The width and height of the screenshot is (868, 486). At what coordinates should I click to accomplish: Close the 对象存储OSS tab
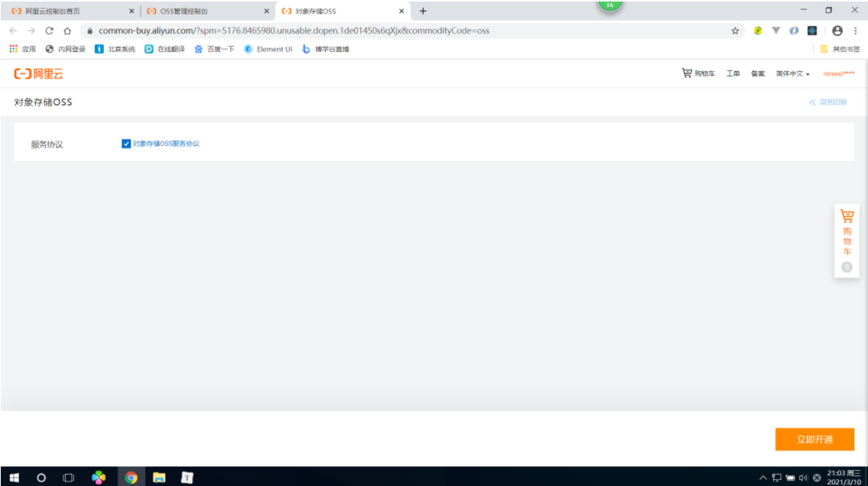point(401,11)
